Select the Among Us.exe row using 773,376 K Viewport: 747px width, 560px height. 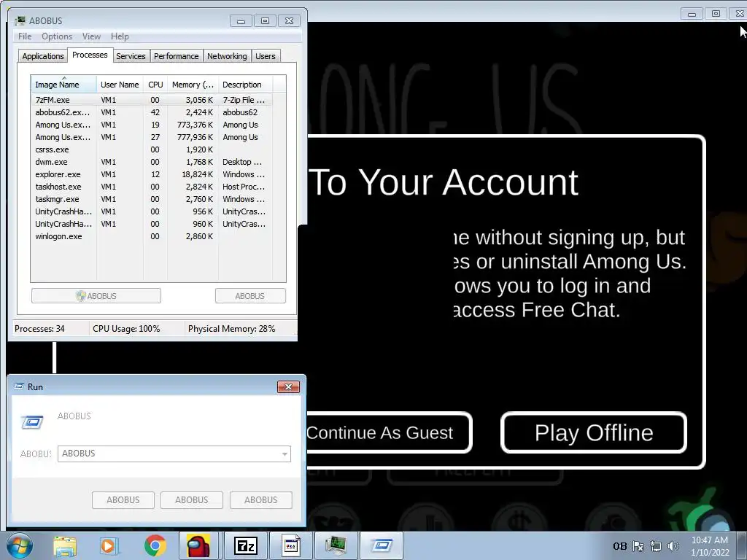point(152,125)
